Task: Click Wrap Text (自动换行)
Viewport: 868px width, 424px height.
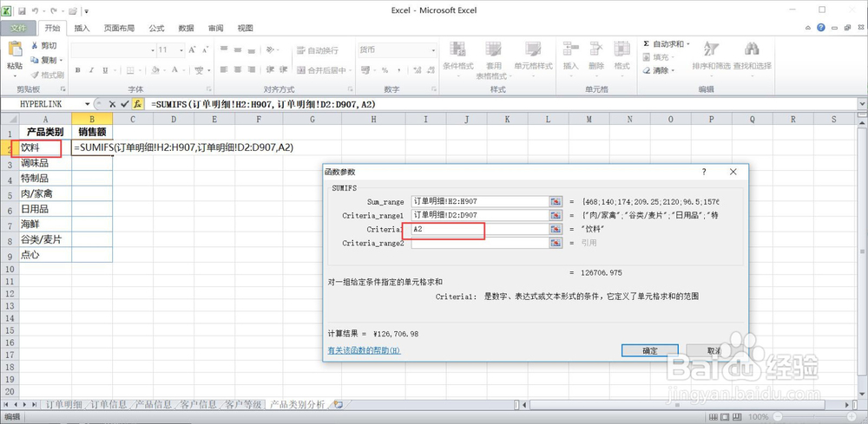Action: [317, 50]
